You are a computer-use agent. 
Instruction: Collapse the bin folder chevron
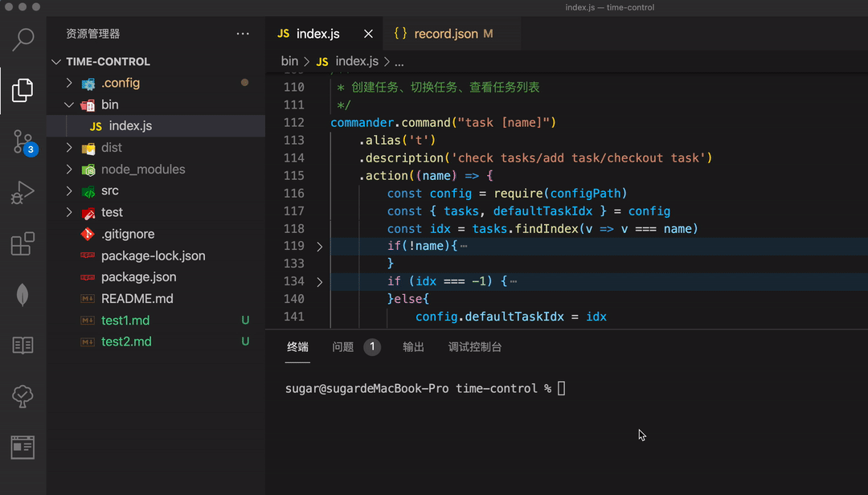coord(69,104)
